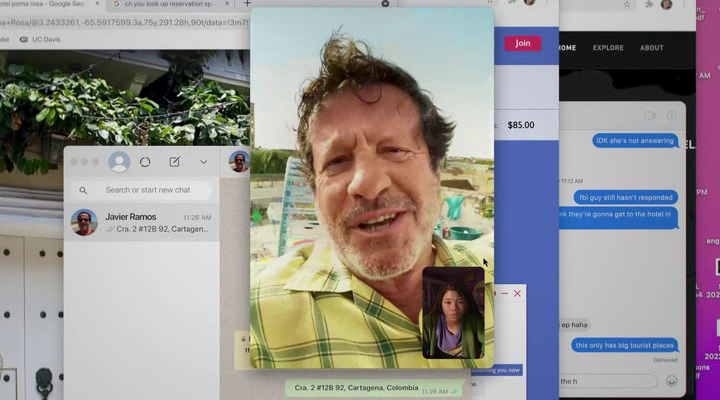Viewport: 720px width, 400px height.
Task: Bookmark page with star icon in right browser
Action: pyautogui.click(x=627, y=5)
